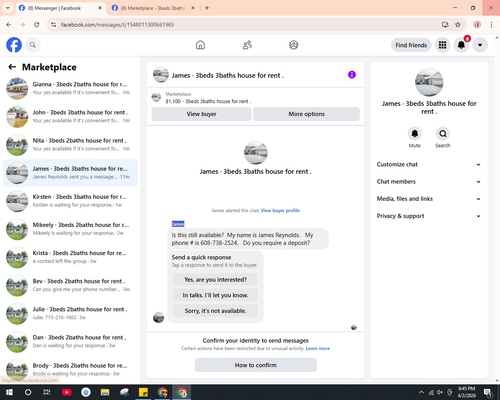Reload the page
Viewport: 500px width, 400px height.
pos(37,24)
